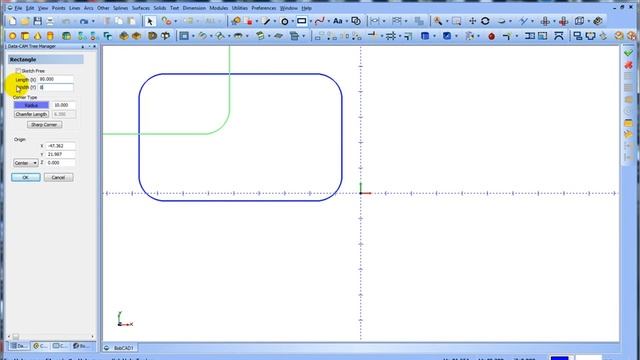Click the Width (Y) input field
The width and height of the screenshot is (640, 360).
[56, 87]
